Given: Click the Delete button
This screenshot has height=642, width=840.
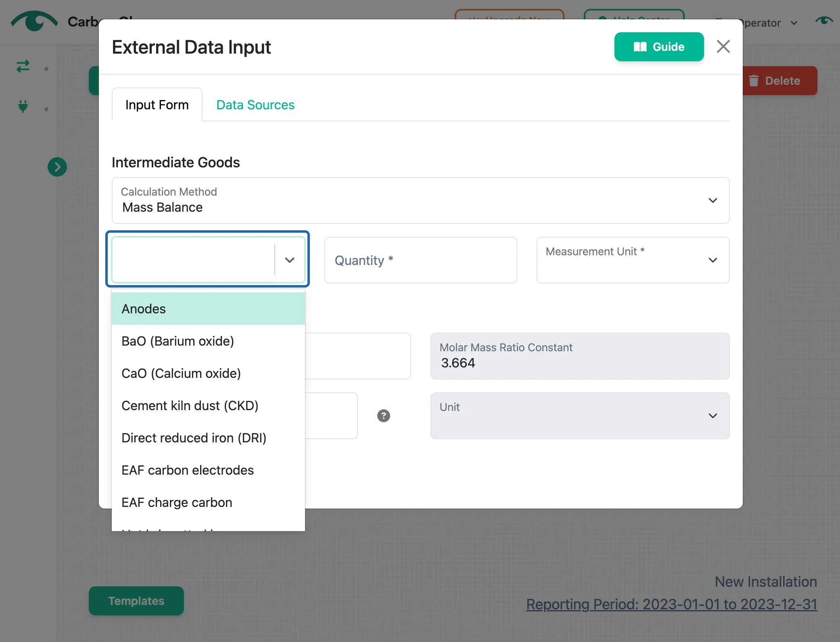Looking at the screenshot, I should tap(779, 81).
